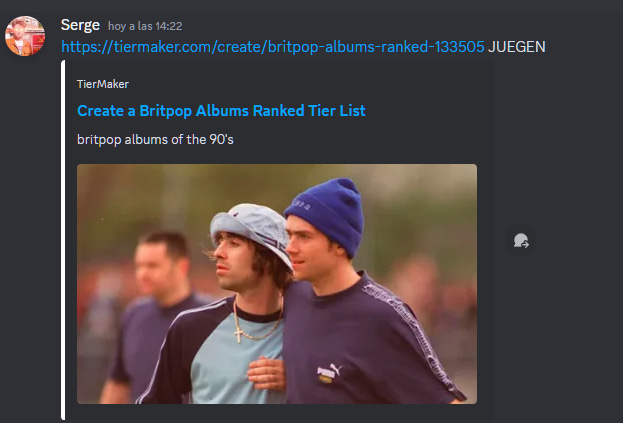Screen dimensions: 623x423
Task: Click the clasped hand in the embed photo
Action: [266, 373]
